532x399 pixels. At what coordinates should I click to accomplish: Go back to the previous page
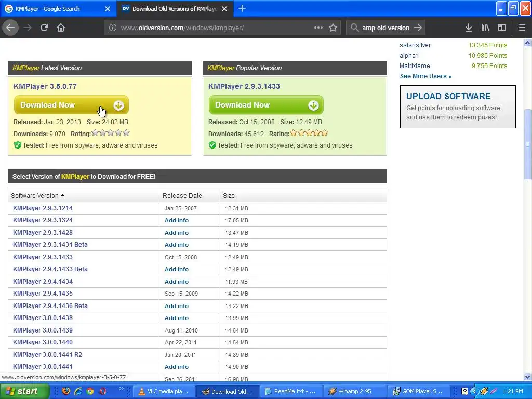10,28
